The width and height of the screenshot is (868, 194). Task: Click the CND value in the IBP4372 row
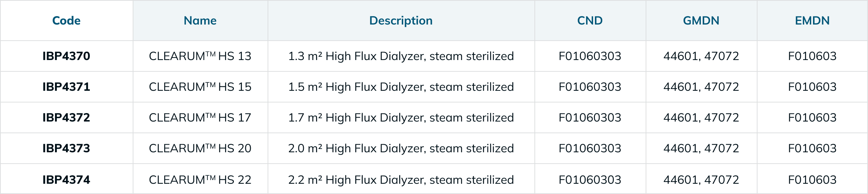(x=590, y=117)
